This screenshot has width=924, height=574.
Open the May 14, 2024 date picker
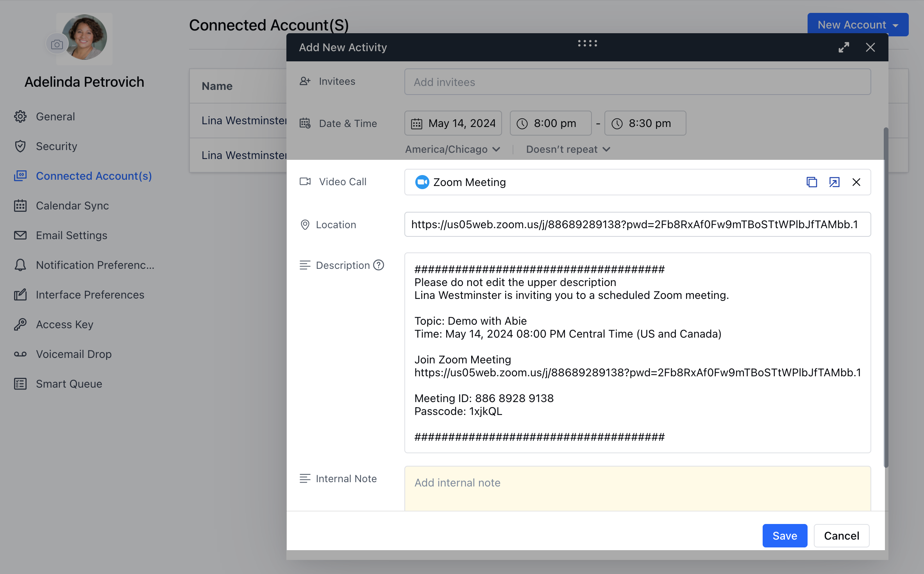[453, 123]
